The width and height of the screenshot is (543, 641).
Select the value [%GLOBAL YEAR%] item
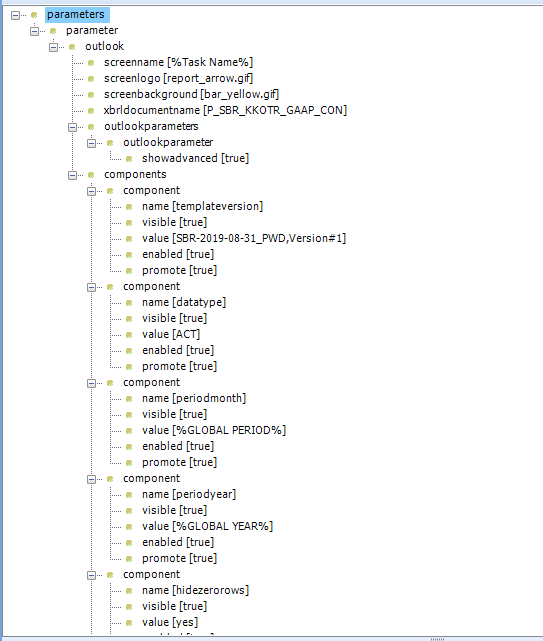tap(207, 527)
